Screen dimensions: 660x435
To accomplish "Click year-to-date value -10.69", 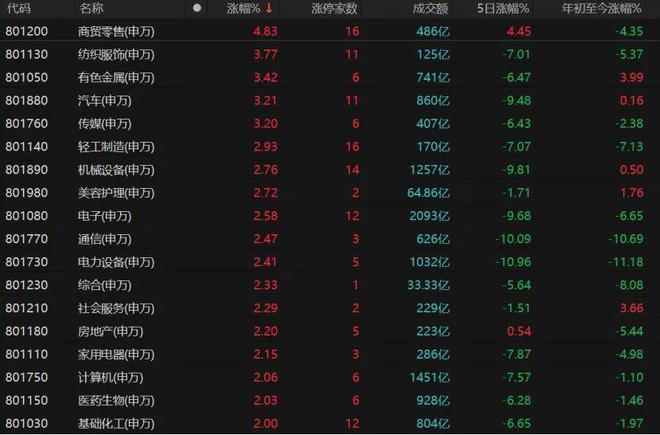I will pyautogui.click(x=626, y=239).
